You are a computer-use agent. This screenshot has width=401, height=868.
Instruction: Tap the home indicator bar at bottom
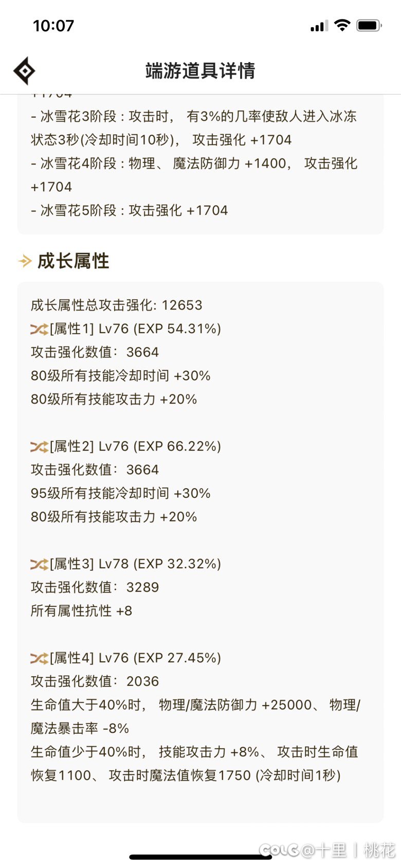(200, 857)
